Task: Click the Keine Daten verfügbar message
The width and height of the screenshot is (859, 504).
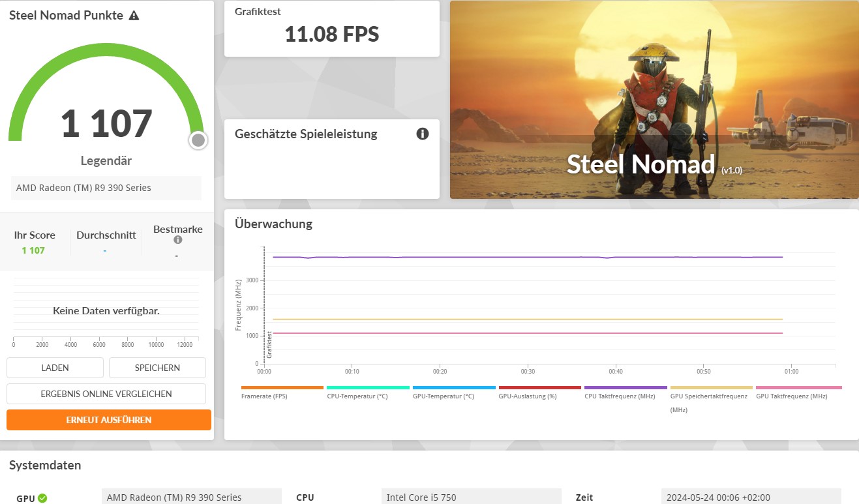Action: (x=106, y=310)
